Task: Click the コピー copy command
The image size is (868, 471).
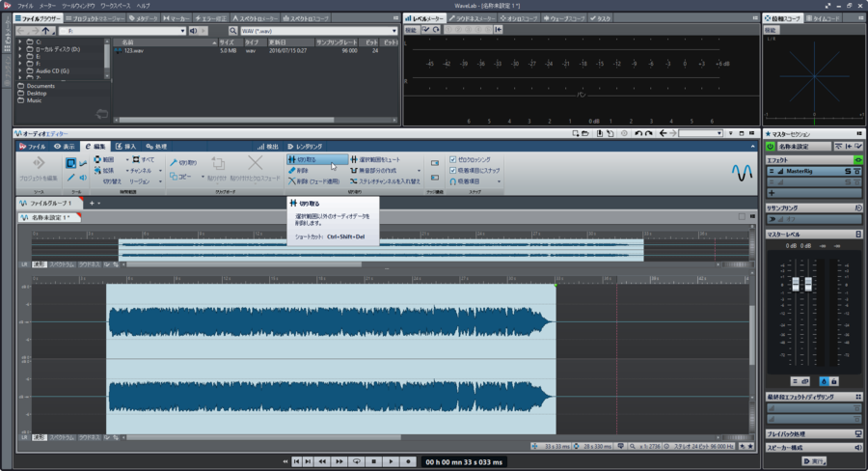Action: (x=180, y=177)
